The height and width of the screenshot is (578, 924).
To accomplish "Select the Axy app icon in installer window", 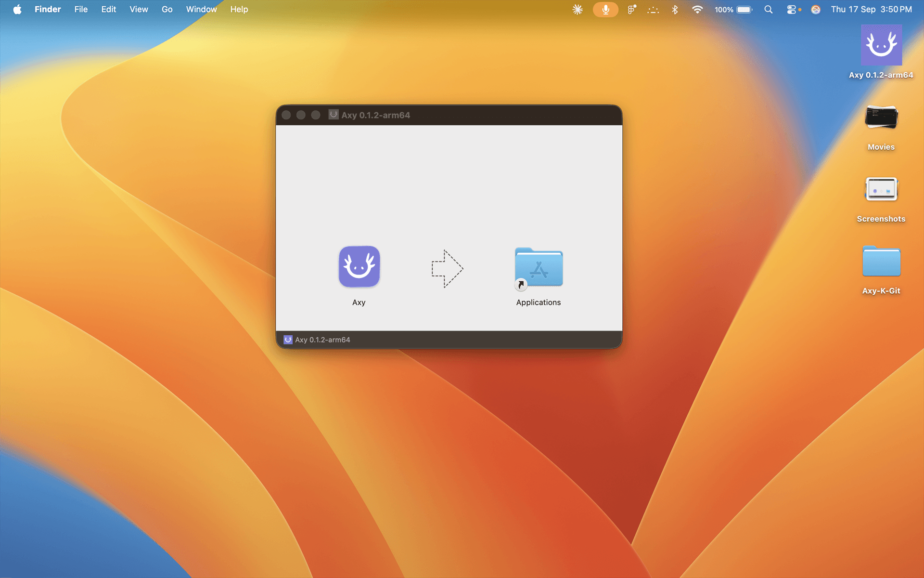I will [359, 266].
